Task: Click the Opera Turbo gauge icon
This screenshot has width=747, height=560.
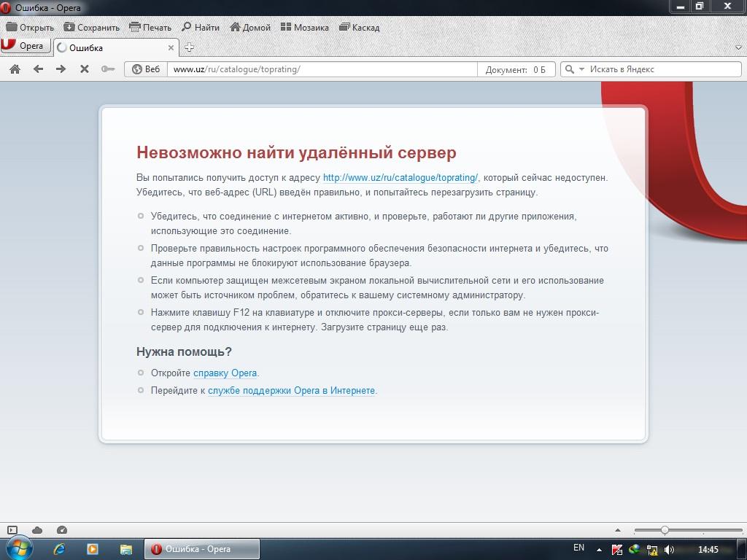Action: pyautogui.click(x=61, y=530)
